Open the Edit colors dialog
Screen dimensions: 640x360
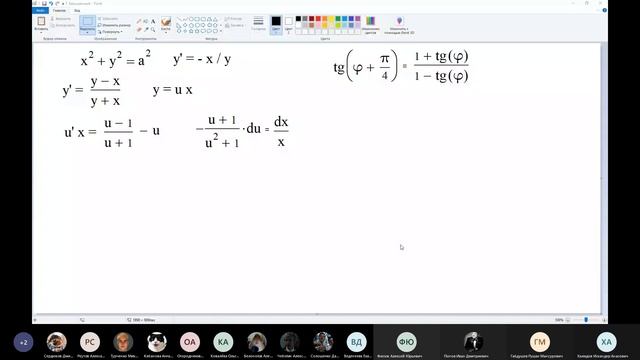click(x=370, y=24)
